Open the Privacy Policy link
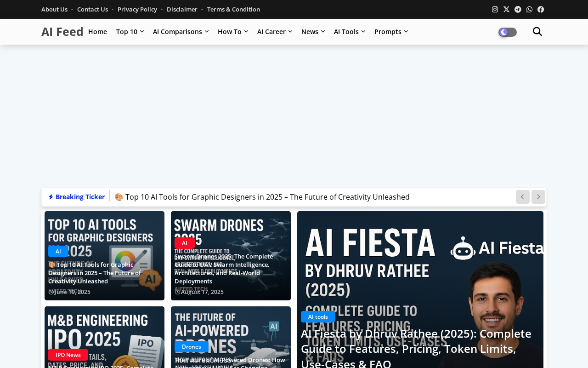This screenshot has height=368, width=588. [137, 9]
